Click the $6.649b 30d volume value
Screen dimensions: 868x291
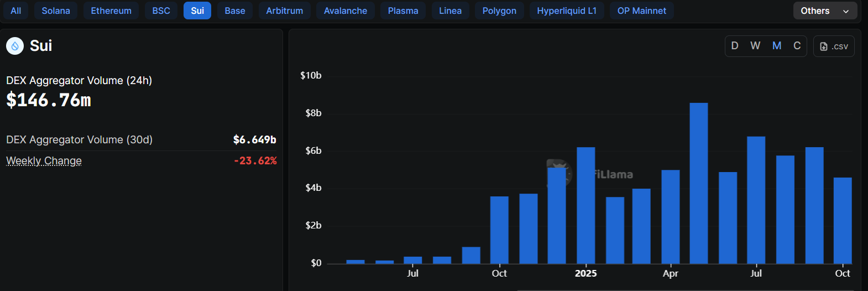pyautogui.click(x=255, y=140)
